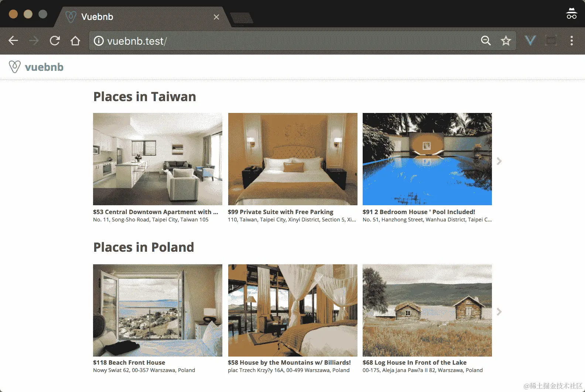Advance the Taiwan carousel with right chevron
585x392 pixels.
point(499,161)
